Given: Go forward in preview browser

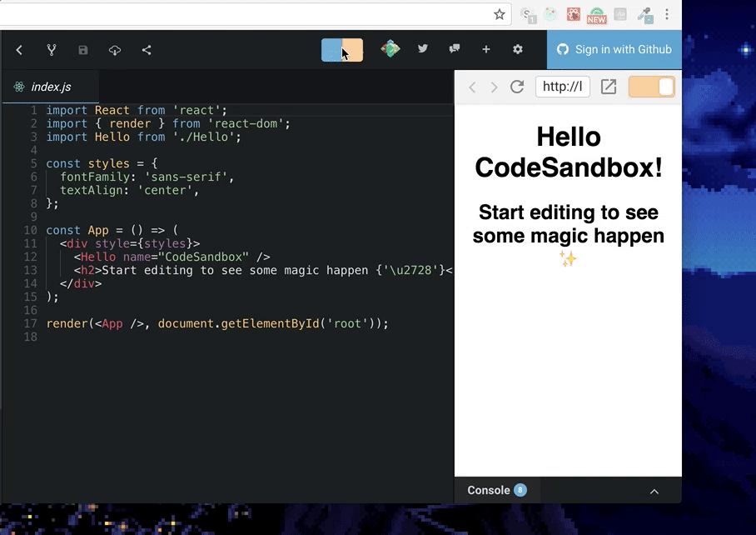Looking at the screenshot, I should [x=494, y=87].
